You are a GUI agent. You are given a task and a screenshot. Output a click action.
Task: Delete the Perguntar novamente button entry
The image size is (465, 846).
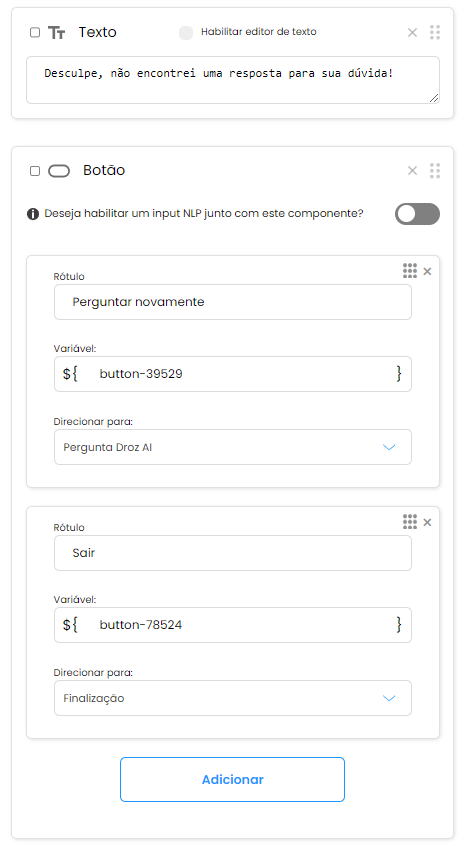coord(427,271)
